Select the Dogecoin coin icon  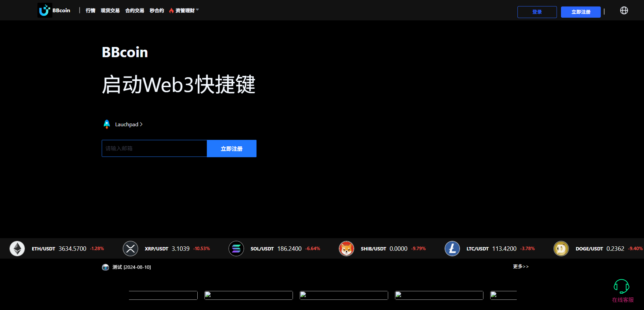[561, 248]
